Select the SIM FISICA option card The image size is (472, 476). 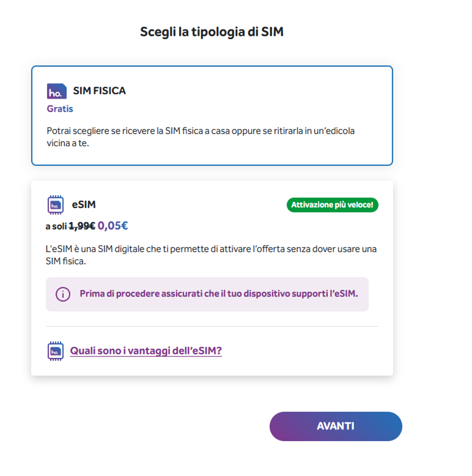tap(212, 116)
